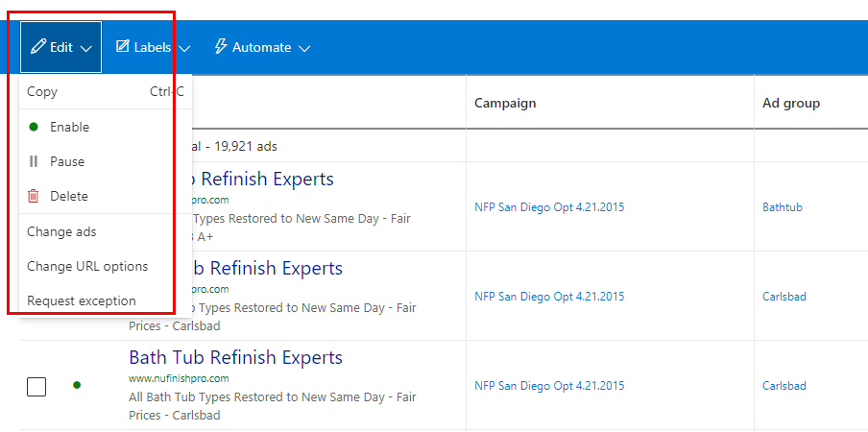Choose Enable in the Edit menu
Screen dimensions: 868x432
pyautogui.click(x=106, y=128)
